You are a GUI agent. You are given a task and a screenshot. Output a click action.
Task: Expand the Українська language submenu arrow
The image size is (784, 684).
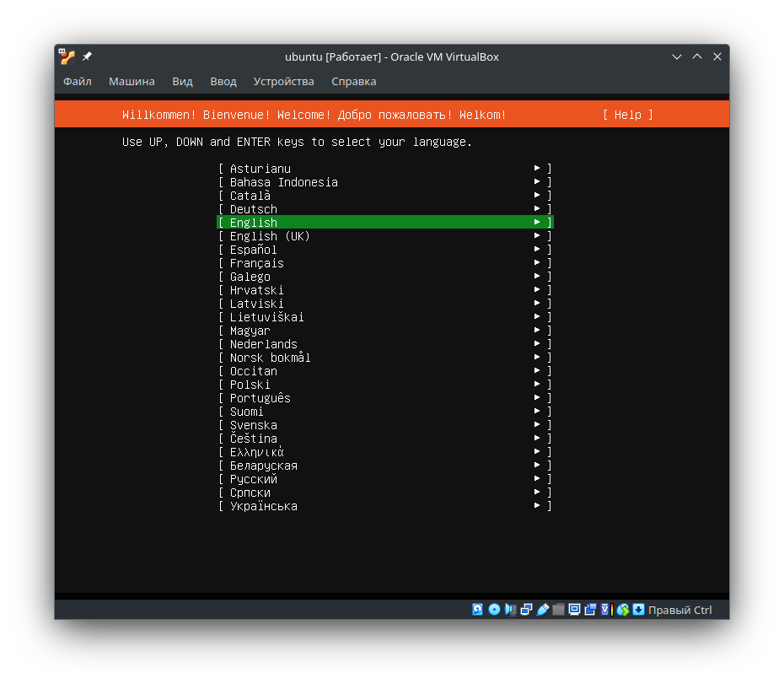(537, 505)
